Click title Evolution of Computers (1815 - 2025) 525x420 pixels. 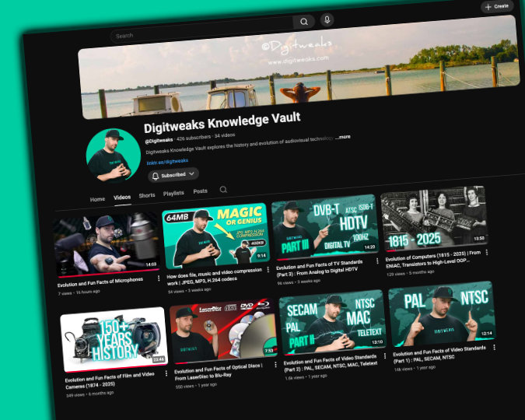point(433,259)
